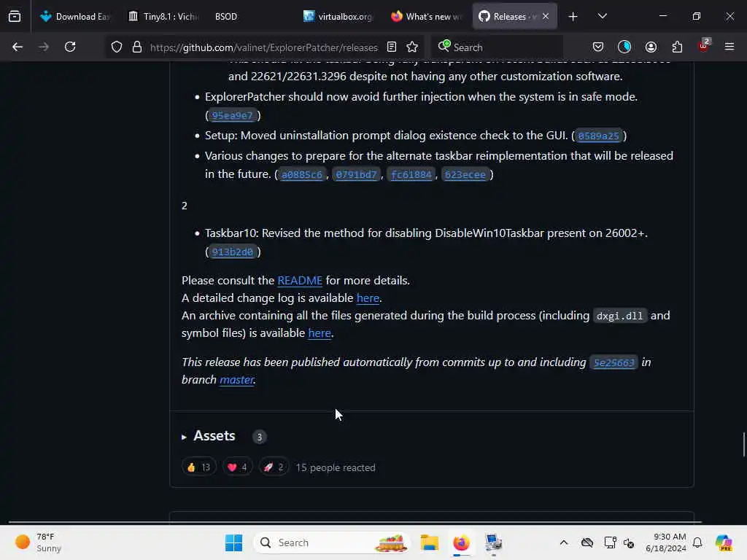Reload the current page
747x560 pixels.
(x=70, y=47)
